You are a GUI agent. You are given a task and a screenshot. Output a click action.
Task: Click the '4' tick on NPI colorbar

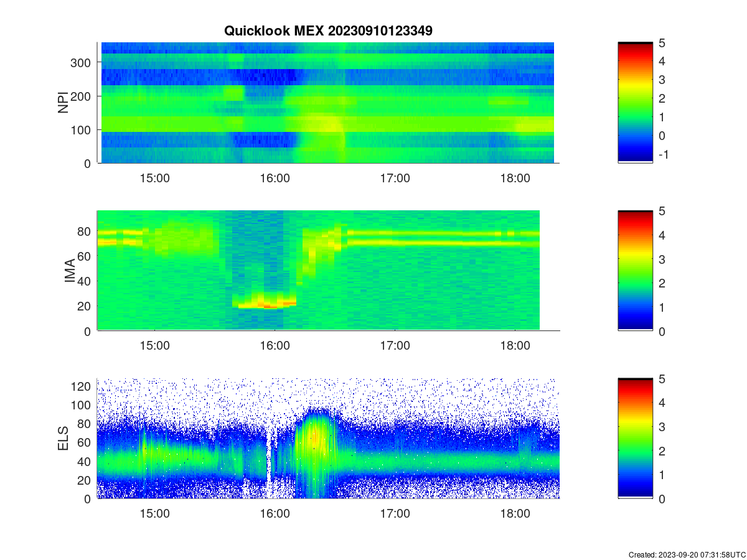[x=662, y=61]
